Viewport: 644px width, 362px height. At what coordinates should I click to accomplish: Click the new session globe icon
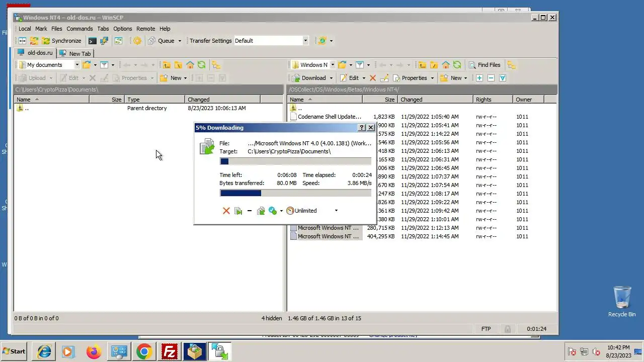click(323, 41)
